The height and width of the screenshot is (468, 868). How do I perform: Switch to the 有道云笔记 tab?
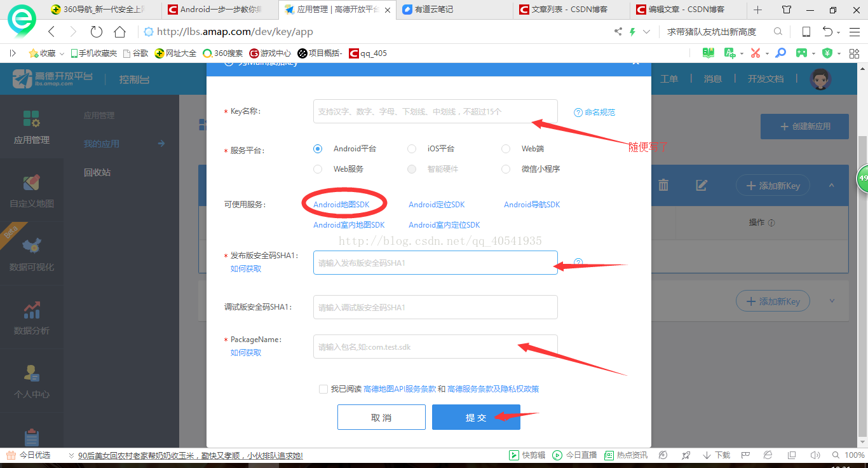(454, 10)
